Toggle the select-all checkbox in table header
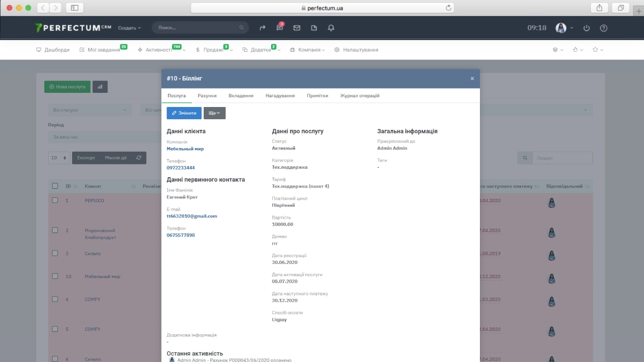644x362 pixels. (55, 186)
